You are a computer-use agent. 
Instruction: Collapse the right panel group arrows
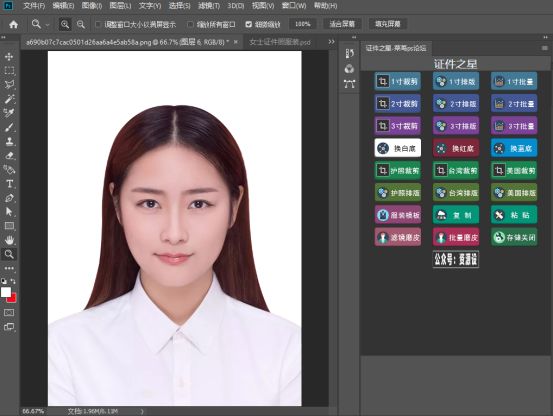pyautogui.click(x=545, y=37)
